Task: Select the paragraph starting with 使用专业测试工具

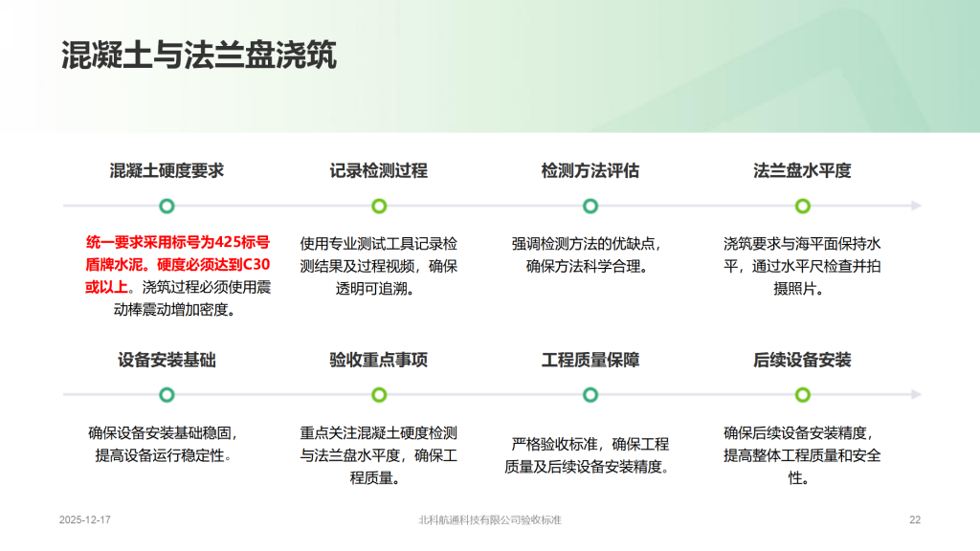Action: pyautogui.click(x=379, y=265)
